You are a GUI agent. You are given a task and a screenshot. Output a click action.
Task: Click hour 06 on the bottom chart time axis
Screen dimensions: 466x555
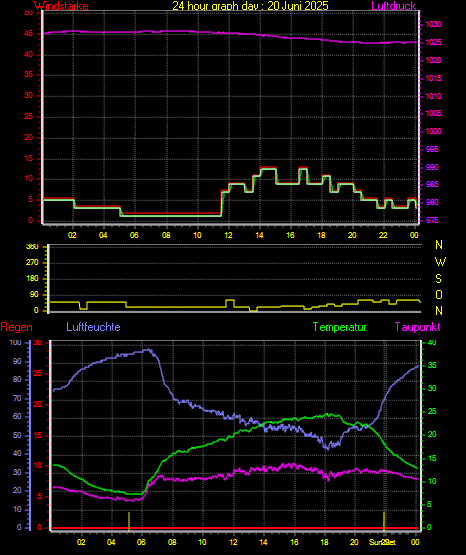pyautogui.click(x=141, y=542)
